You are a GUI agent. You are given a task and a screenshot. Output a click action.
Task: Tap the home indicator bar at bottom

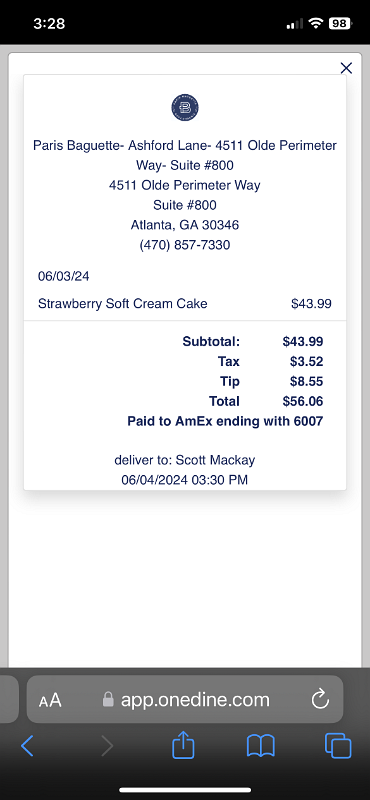tap(185, 790)
